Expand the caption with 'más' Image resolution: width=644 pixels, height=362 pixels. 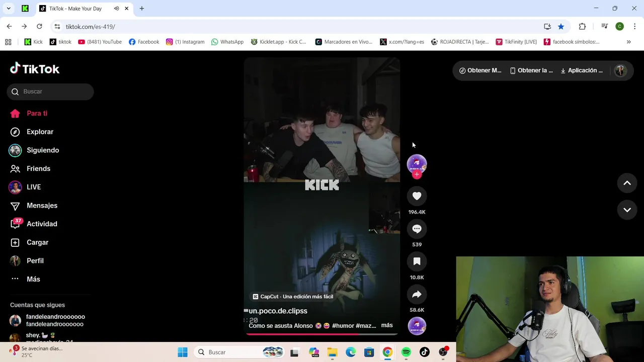click(387, 325)
